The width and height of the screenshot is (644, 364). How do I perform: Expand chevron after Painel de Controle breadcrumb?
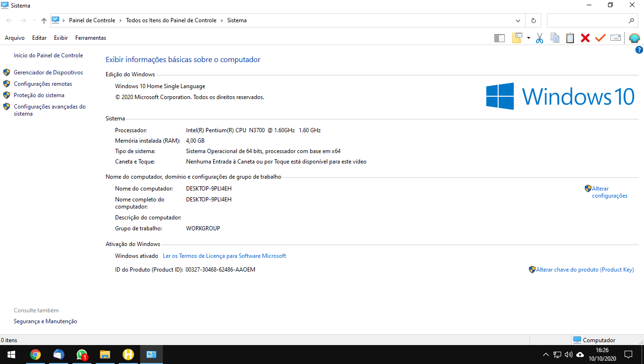(121, 20)
